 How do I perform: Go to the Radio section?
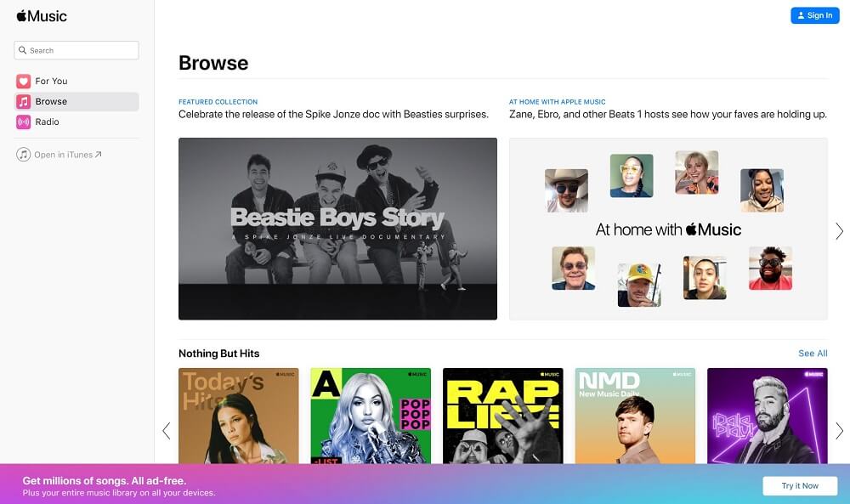pos(48,122)
